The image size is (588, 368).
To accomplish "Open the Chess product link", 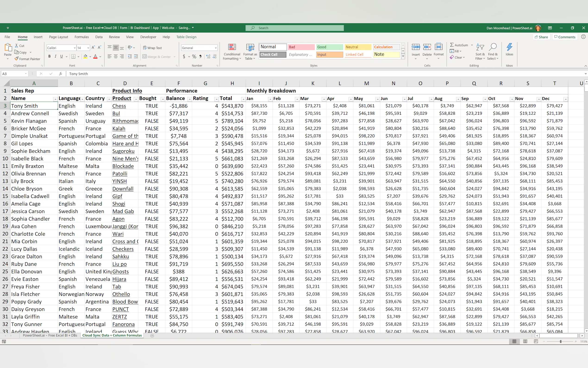I will (x=119, y=106).
